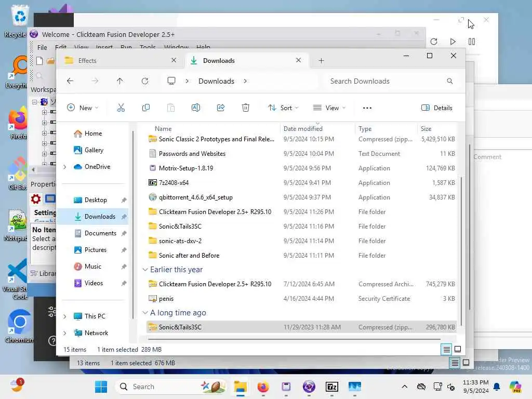Go back with the left arrow
Screen dimensions: 532x399
tap(70, 81)
